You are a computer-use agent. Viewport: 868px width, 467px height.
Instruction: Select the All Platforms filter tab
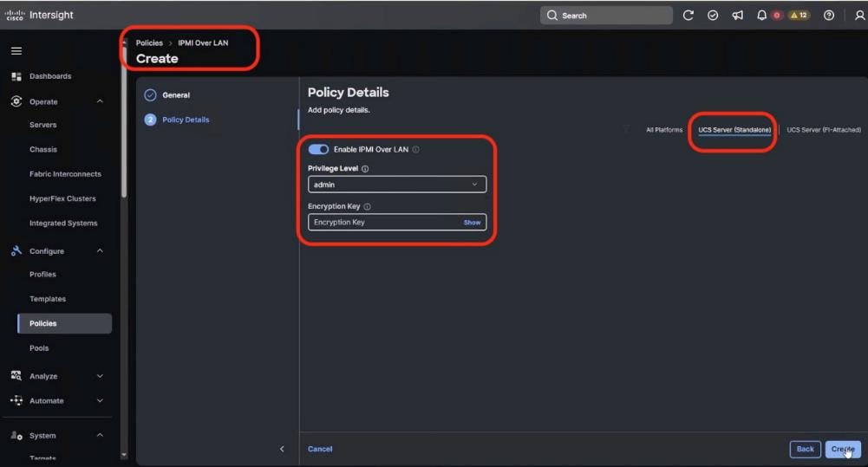tap(664, 130)
